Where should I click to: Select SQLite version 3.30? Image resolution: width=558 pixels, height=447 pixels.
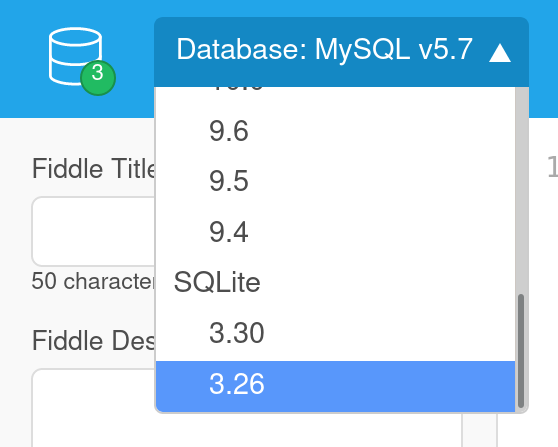[335, 333]
